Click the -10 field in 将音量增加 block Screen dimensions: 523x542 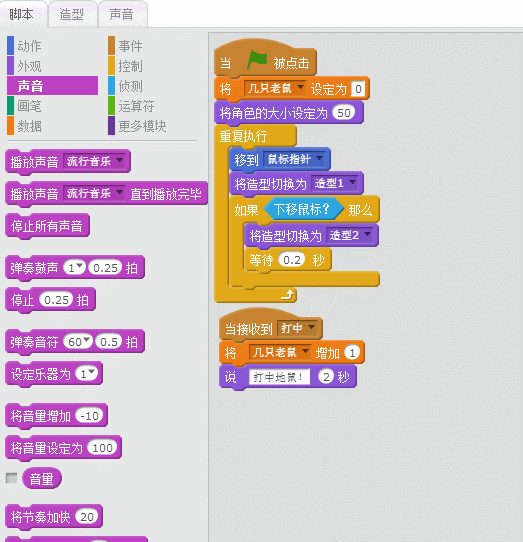tap(90, 415)
